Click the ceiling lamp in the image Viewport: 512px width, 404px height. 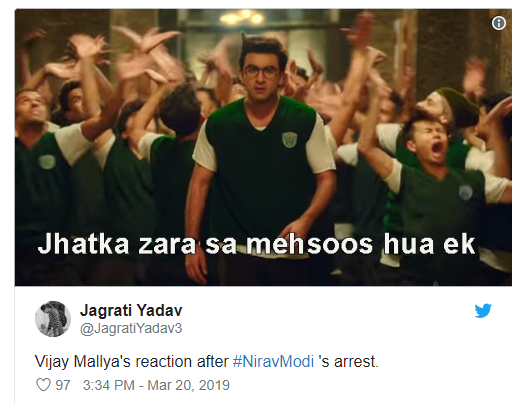tap(242, 18)
